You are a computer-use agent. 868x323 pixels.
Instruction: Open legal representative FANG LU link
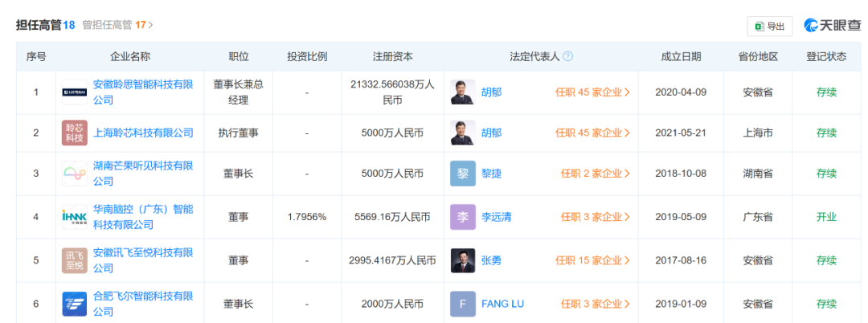pos(502,304)
